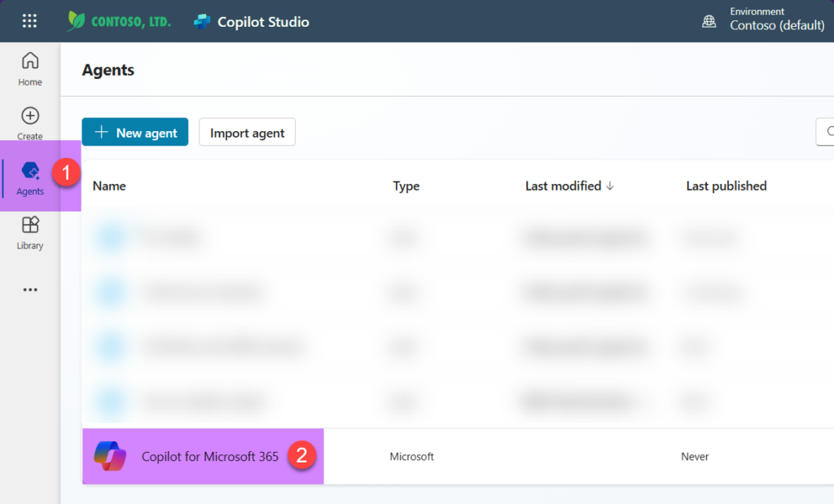Sort by the Last modified column
834x504 pixels.
point(569,186)
